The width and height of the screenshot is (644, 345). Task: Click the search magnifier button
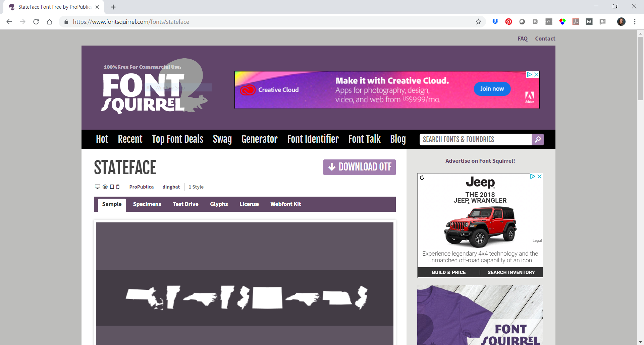(538, 139)
